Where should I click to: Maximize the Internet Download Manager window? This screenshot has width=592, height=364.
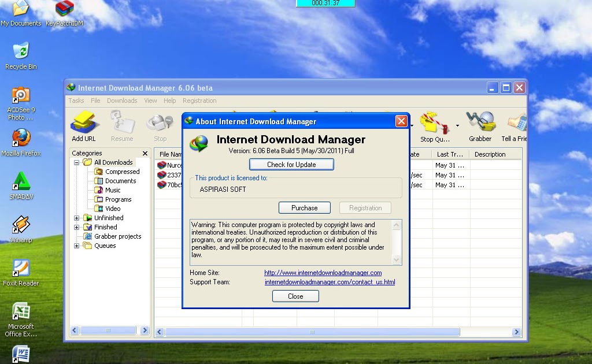tap(506, 88)
